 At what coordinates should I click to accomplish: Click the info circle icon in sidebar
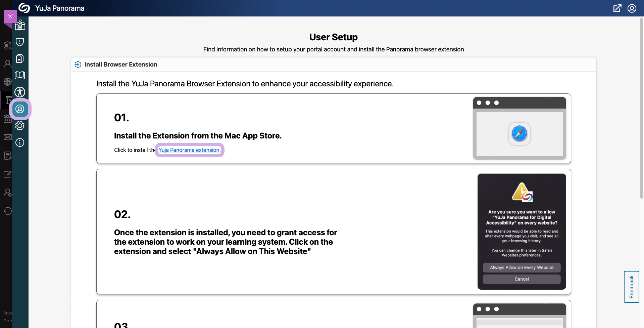pos(20,142)
